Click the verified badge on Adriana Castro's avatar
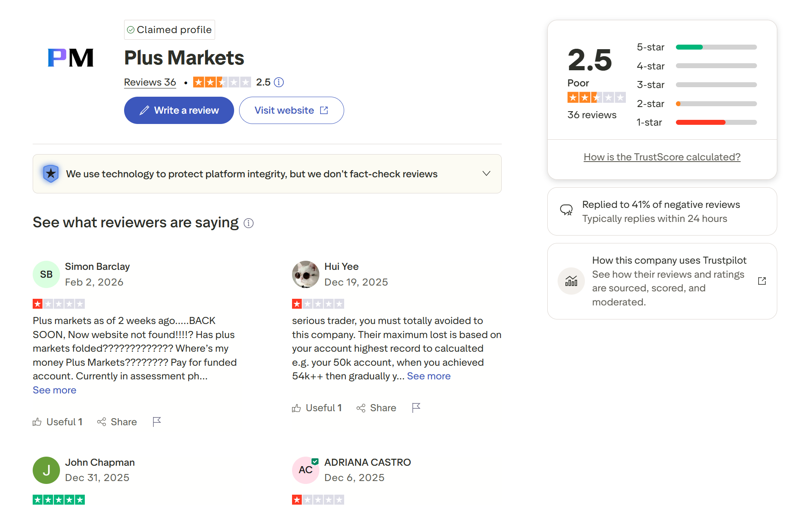This screenshot has height=505, width=812. pyautogui.click(x=315, y=461)
